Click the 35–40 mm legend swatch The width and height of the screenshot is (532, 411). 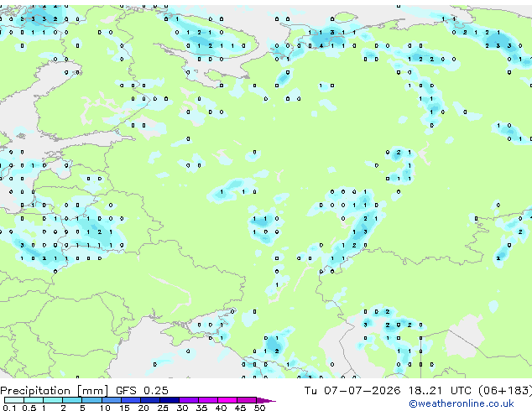(x=207, y=400)
